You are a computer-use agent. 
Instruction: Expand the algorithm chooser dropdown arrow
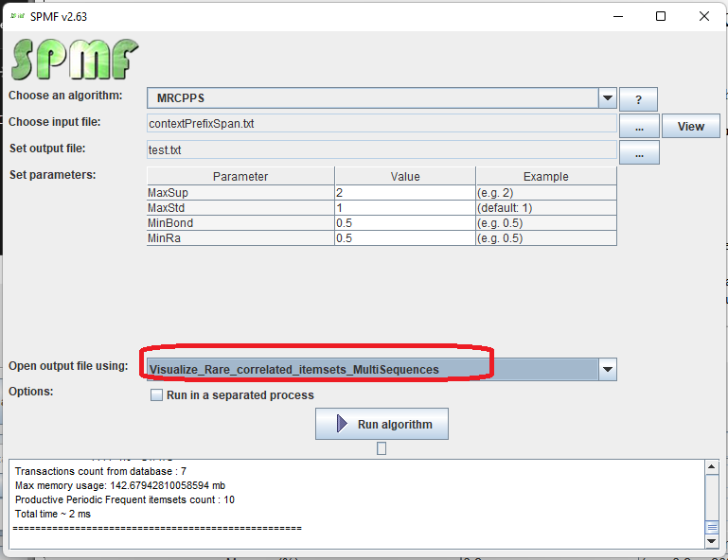click(x=607, y=98)
